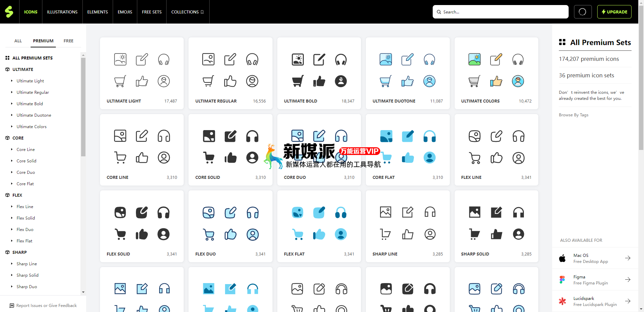Viewport: 644px width, 312px height.
Task: Select Sharp Line in sidebar tree
Action: point(27,264)
